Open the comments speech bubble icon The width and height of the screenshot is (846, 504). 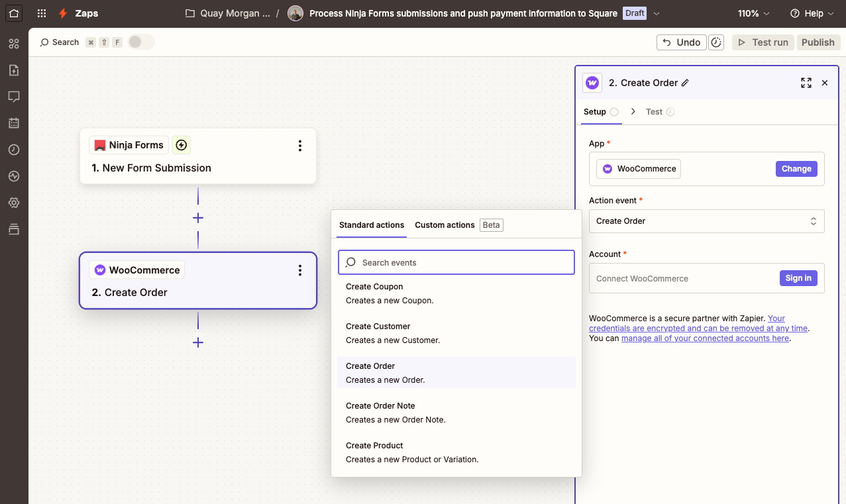click(14, 97)
